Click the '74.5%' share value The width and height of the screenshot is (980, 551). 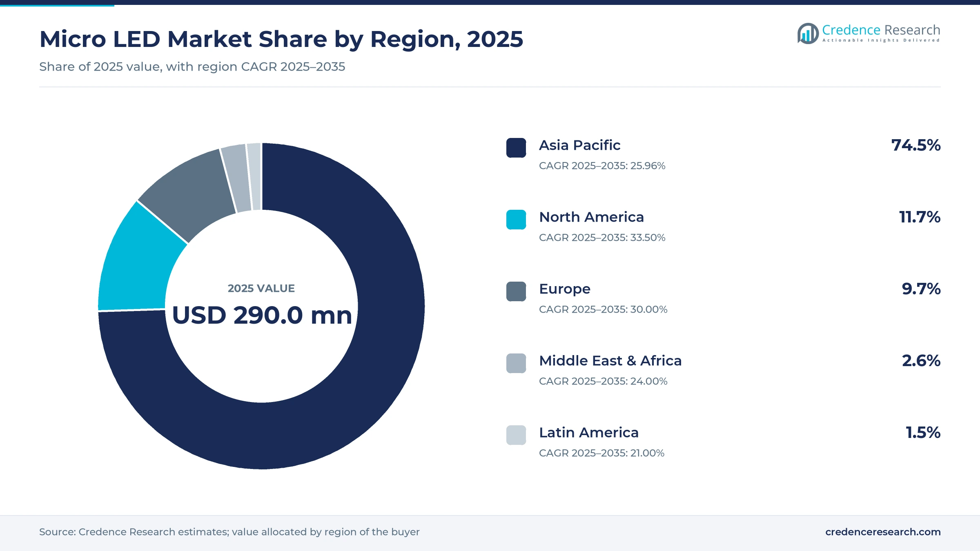tap(916, 145)
